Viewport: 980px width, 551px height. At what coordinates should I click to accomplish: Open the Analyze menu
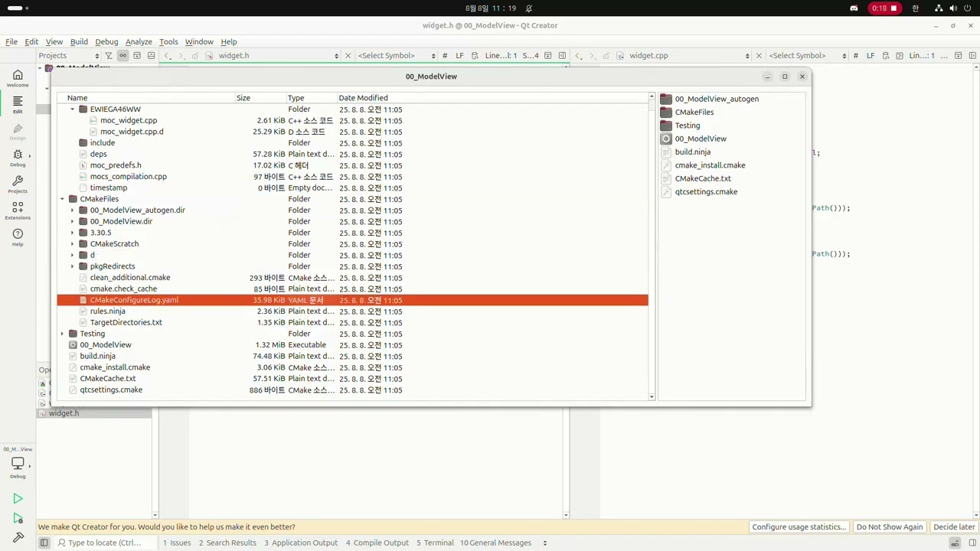pyautogui.click(x=139, y=41)
